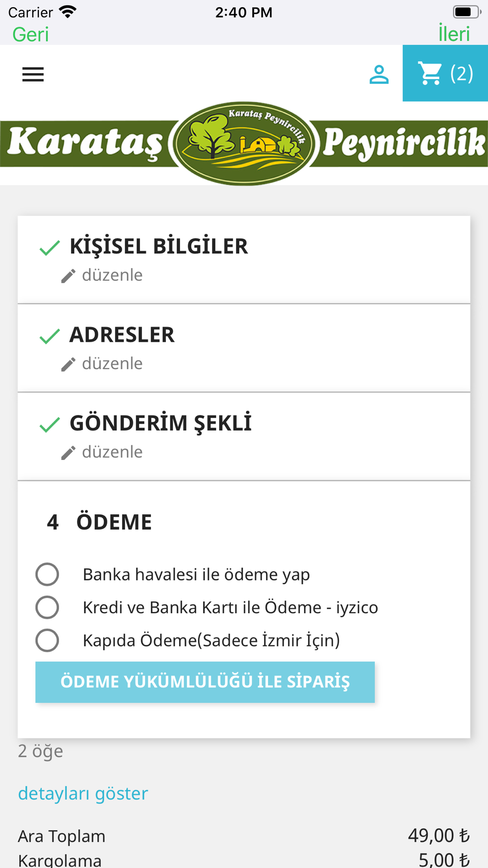Click the pencil icon under KİŞİSEL BİLGİLER
Screen dimensions: 488x868
pos(68,276)
